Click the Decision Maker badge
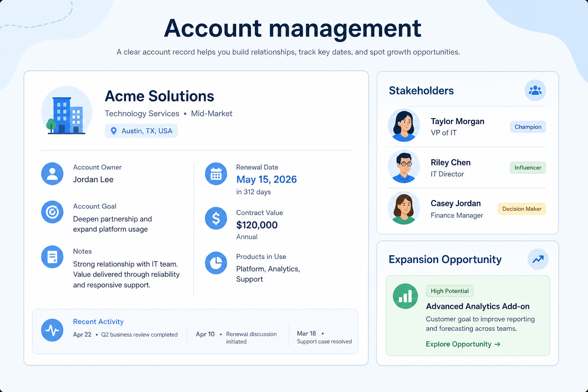This screenshot has width=588, height=392. pyautogui.click(x=522, y=209)
